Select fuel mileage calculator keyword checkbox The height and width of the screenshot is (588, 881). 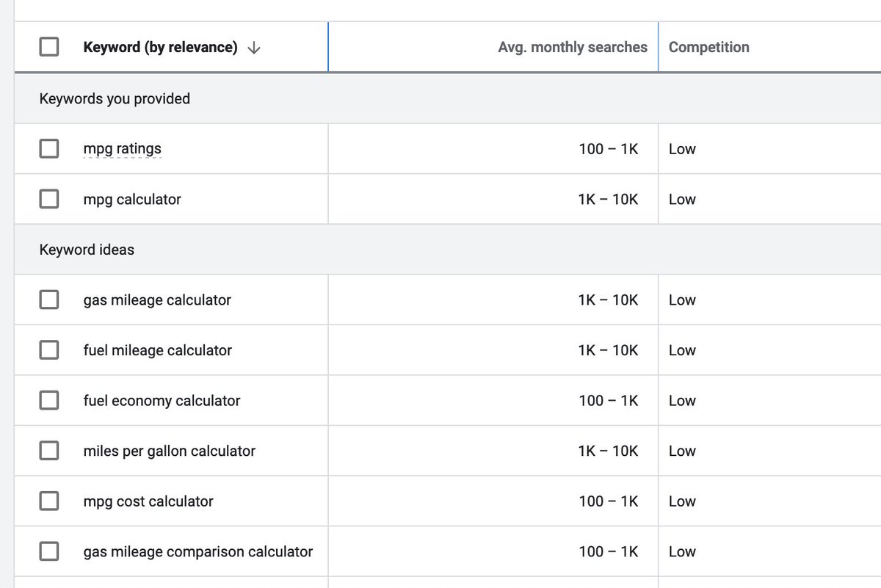[48, 350]
